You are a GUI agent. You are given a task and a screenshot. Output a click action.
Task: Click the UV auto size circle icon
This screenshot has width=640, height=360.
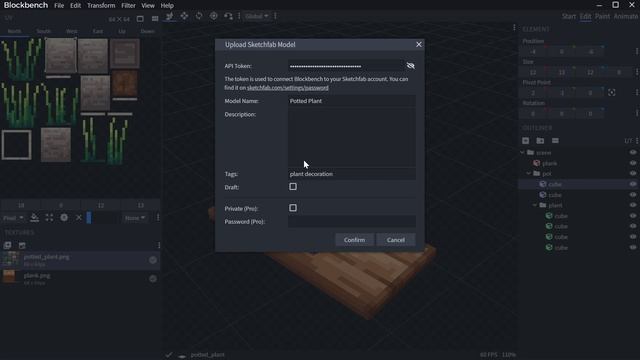(64, 218)
